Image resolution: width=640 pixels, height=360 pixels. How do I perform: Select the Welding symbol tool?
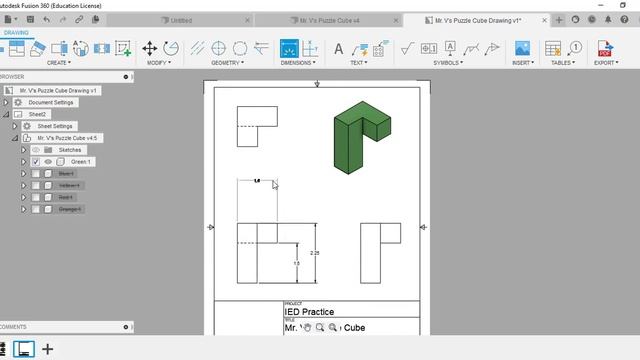coord(471,49)
